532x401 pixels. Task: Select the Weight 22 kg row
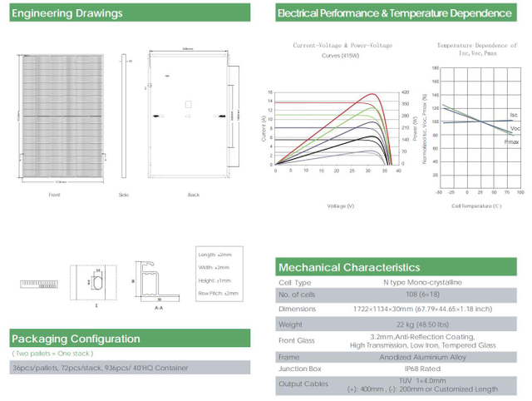coord(396,324)
